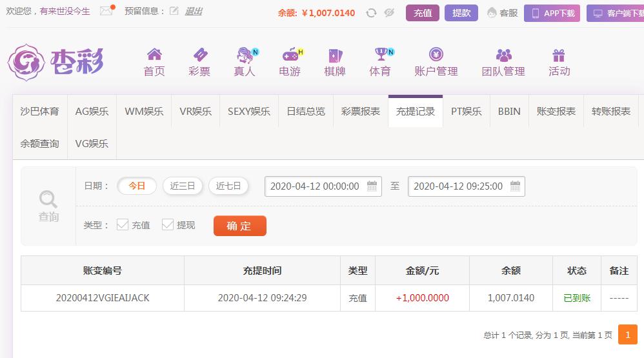Click the edit reserved info pencil icon
Image resolution: width=644 pixels, height=358 pixels.
174,11
